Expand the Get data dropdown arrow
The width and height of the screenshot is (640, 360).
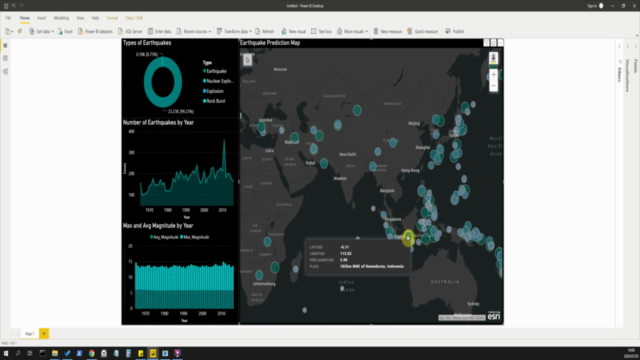(52, 31)
